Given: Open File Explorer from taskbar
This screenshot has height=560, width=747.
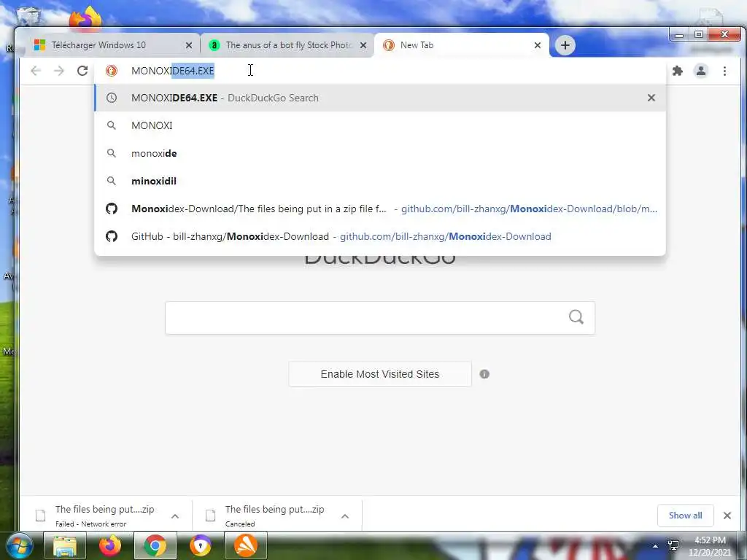Looking at the screenshot, I should (x=65, y=545).
